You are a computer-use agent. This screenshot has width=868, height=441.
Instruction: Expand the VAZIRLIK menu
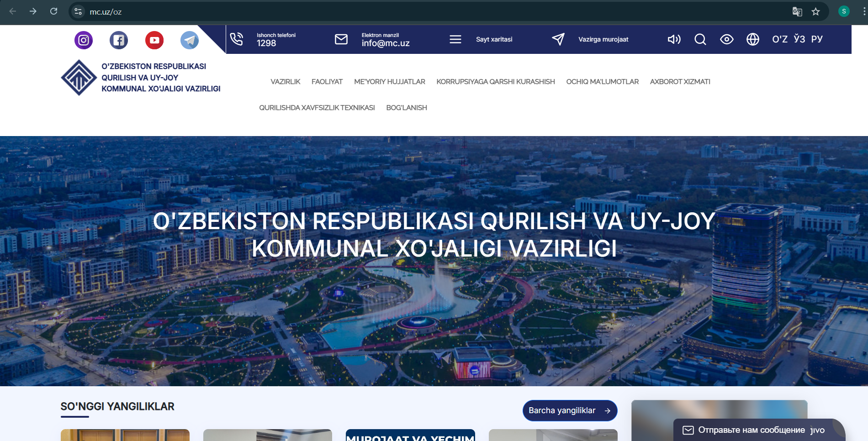285,82
